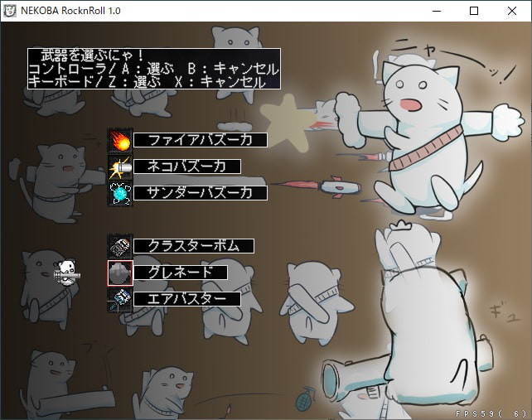Choose the クラスターボム menu entry
Screen dimensions: 532x420
(x=194, y=246)
